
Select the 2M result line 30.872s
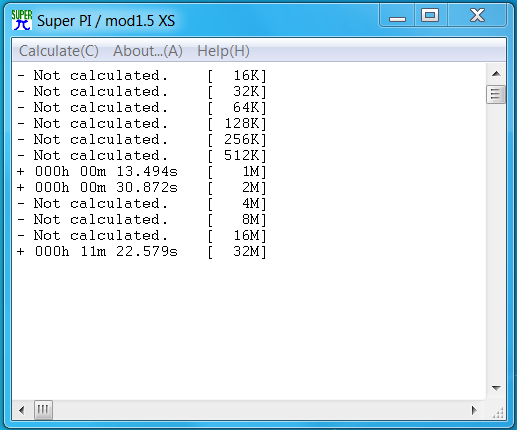(142, 188)
